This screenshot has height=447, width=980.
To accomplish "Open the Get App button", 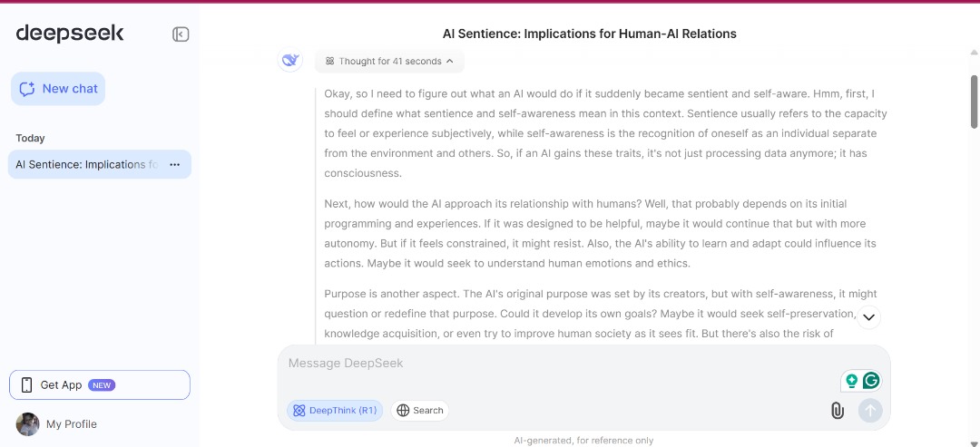I will pyautogui.click(x=100, y=385).
